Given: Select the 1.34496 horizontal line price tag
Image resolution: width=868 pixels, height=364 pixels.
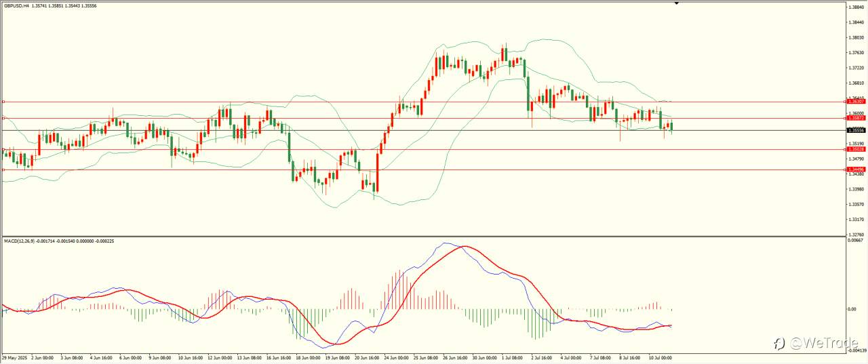Looking at the screenshot, I should click(x=855, y=169).
